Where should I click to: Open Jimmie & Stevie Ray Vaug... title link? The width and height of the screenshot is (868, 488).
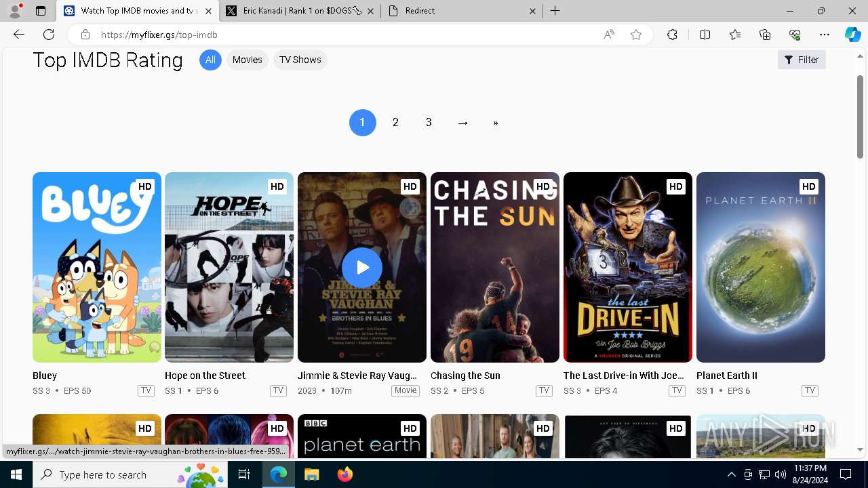click(x=357, y=375)
